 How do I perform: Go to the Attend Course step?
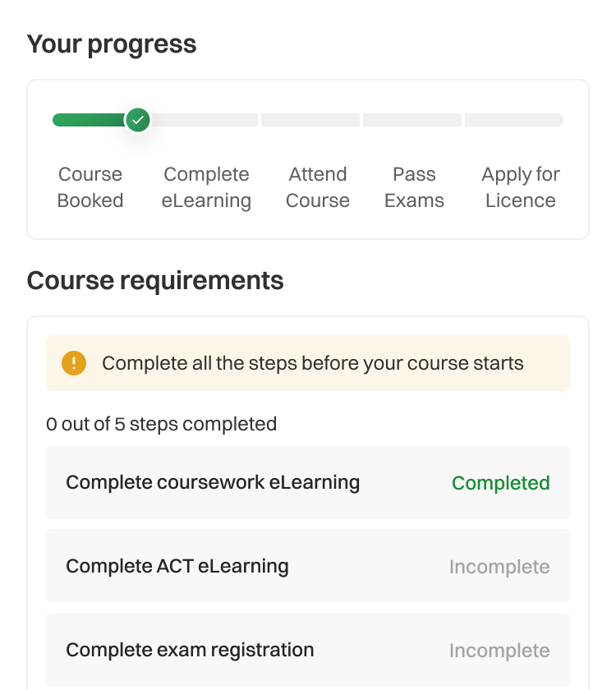(x=318, y=187)
